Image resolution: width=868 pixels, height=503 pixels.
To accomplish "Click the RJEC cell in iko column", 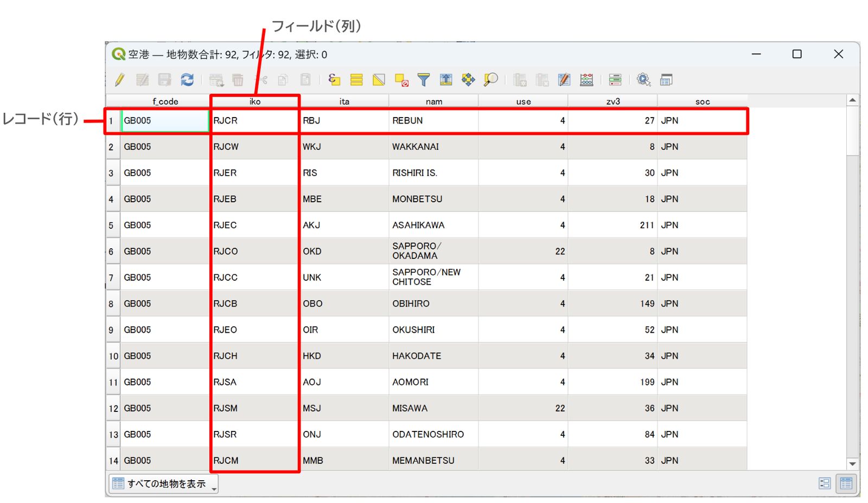I will coord(254,225).
